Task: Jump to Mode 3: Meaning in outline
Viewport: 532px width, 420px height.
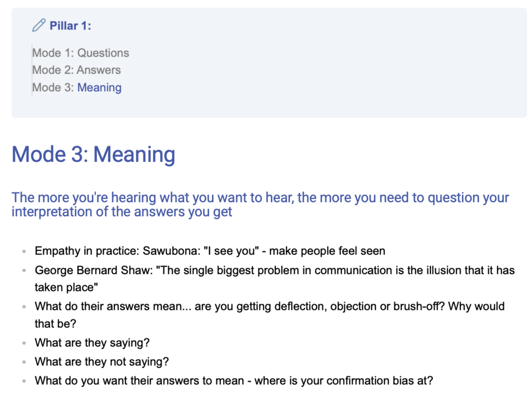Action: coord(77,87)
